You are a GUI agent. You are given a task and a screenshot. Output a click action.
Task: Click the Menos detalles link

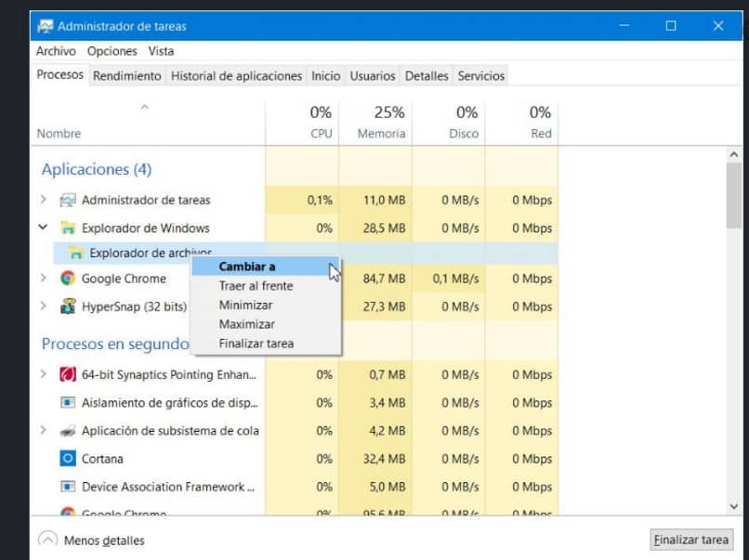pyautogui.click(x=104, y=540)
